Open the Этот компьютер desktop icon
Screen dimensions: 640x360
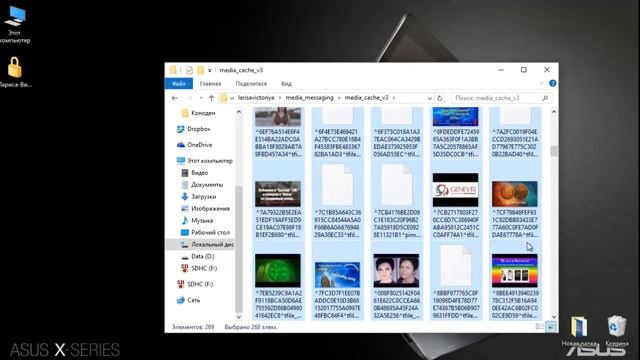(16, 24)
